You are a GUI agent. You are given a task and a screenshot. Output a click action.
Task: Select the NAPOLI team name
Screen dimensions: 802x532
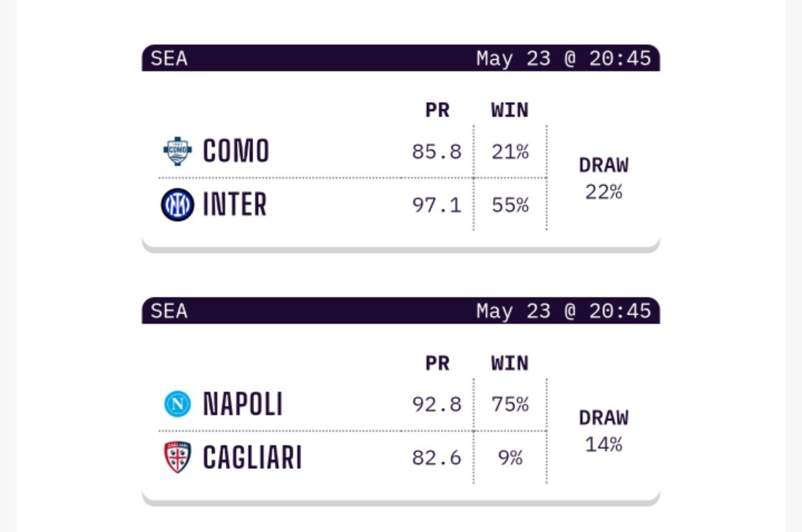[x=242, y=404]
